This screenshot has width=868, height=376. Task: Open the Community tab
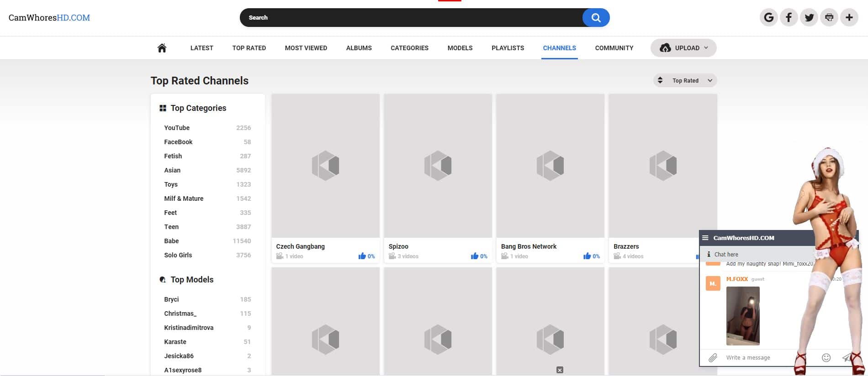click(x=614, y=48)
